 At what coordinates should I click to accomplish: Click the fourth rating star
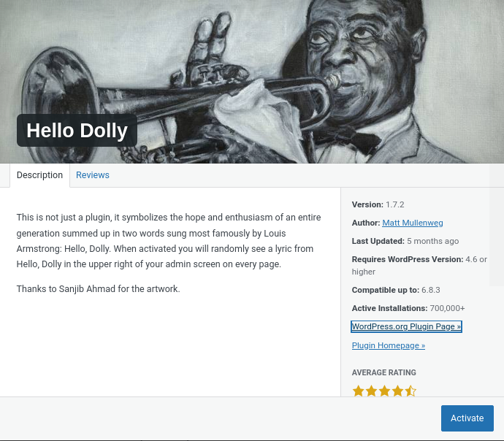[x=397, y=391]
